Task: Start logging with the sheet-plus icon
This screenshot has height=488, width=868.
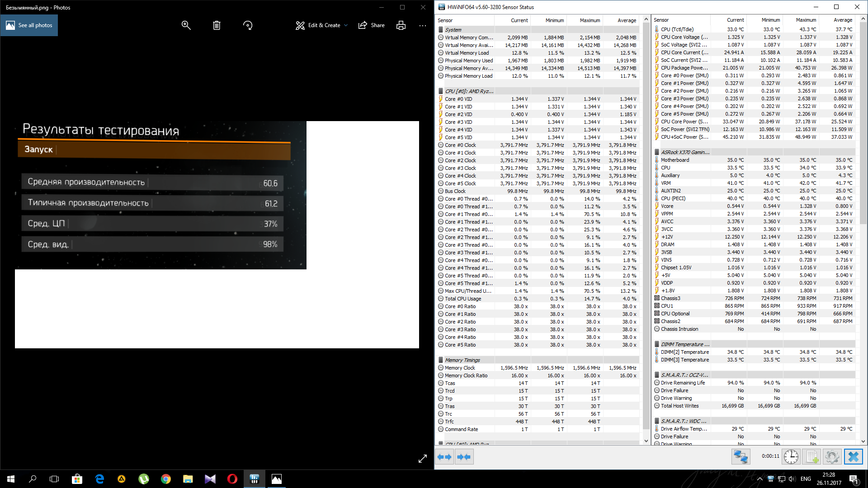Action: click(x=812, y=457)
